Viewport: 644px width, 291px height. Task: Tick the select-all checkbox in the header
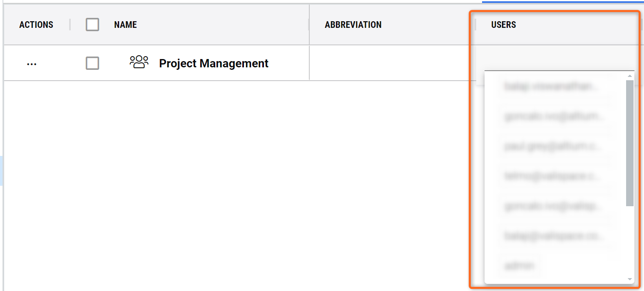click(92, 25)
